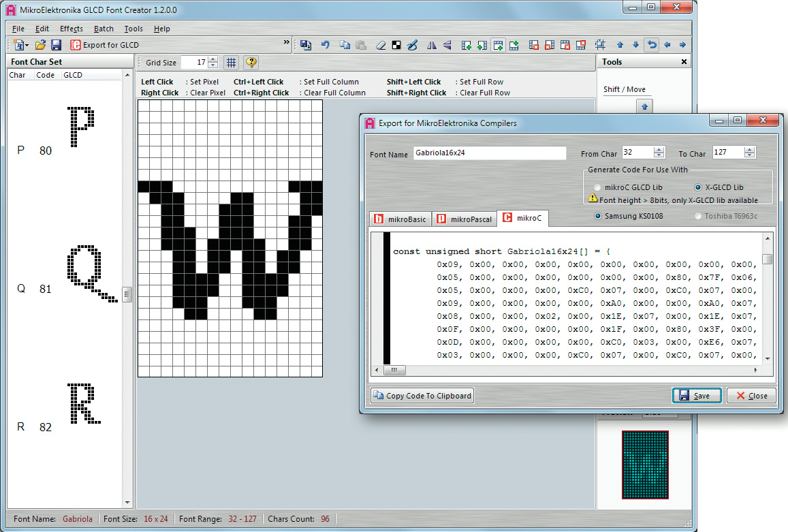Toggle the grid display icon

232,62
